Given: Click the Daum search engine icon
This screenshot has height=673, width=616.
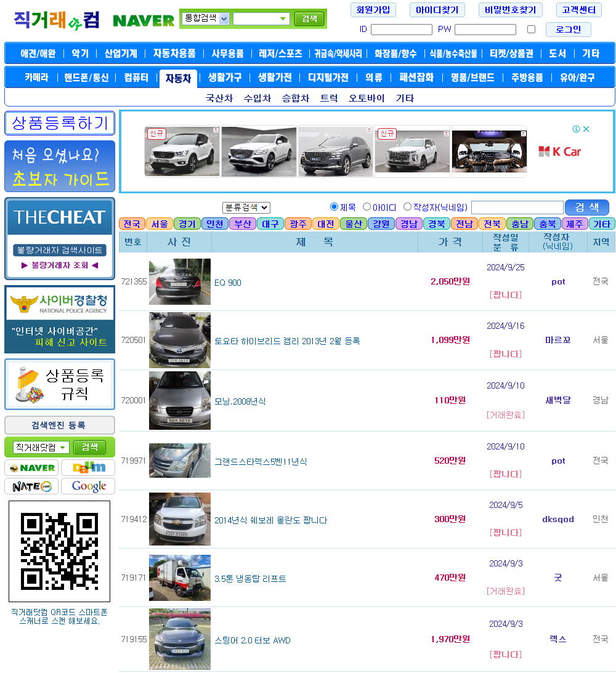Looking at the screenshot, I should click(87, 467).
